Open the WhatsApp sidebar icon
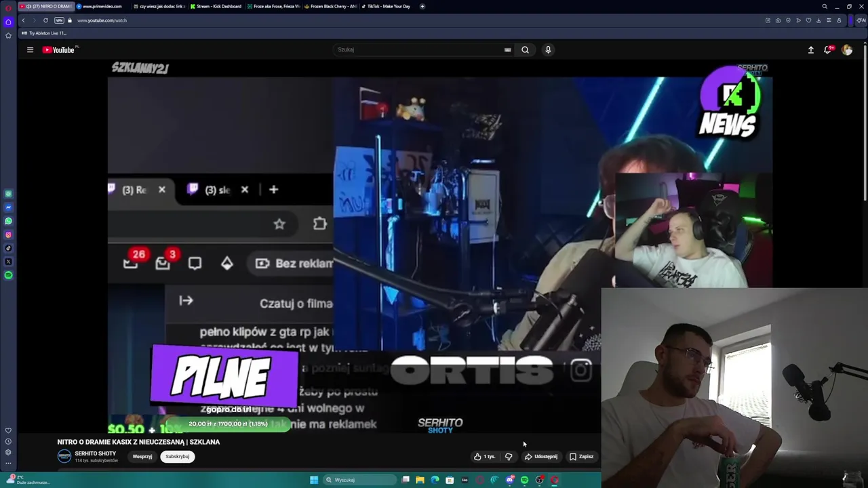Screen dimensions: 868x488 8,221
